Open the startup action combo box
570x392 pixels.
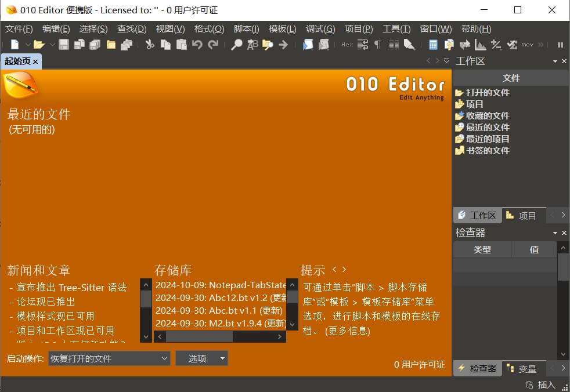(109, 358)
